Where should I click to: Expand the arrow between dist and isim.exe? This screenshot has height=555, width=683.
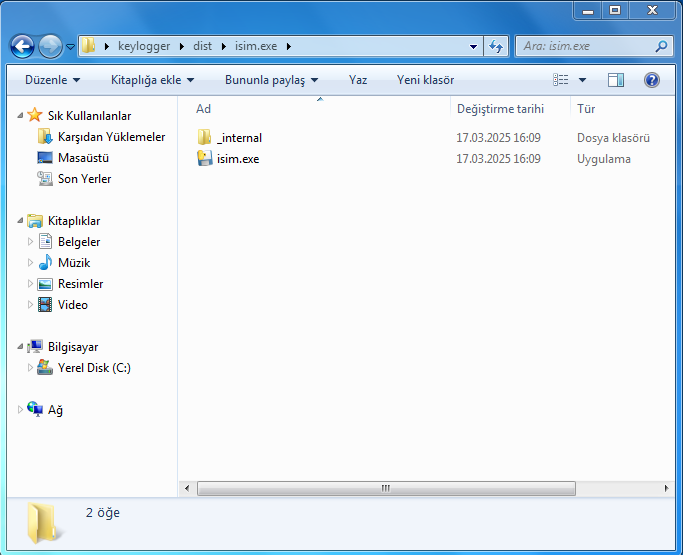[223, 46]
